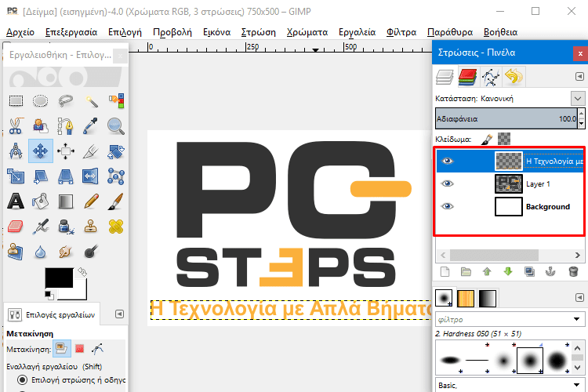The width and height of the screenshot is (588, 392).
Task: Select the Perspective tool
Action: click(x=66, y=176)
